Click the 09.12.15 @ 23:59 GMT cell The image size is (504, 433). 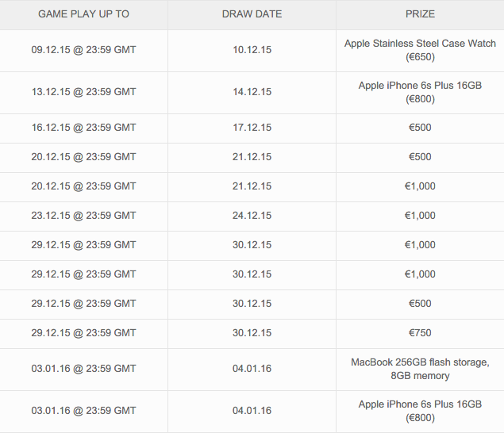click(x=83, y=50)
